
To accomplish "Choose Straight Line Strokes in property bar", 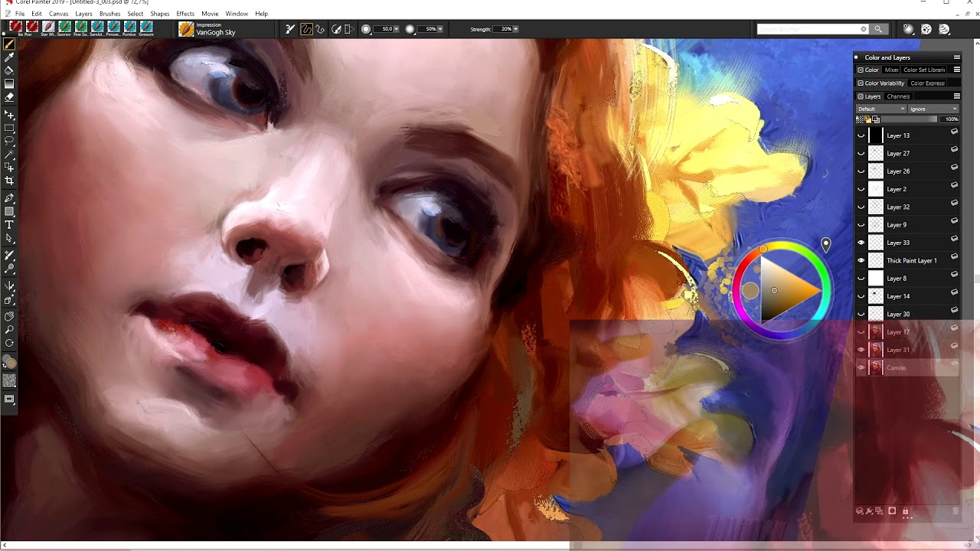I will point(320,29).
